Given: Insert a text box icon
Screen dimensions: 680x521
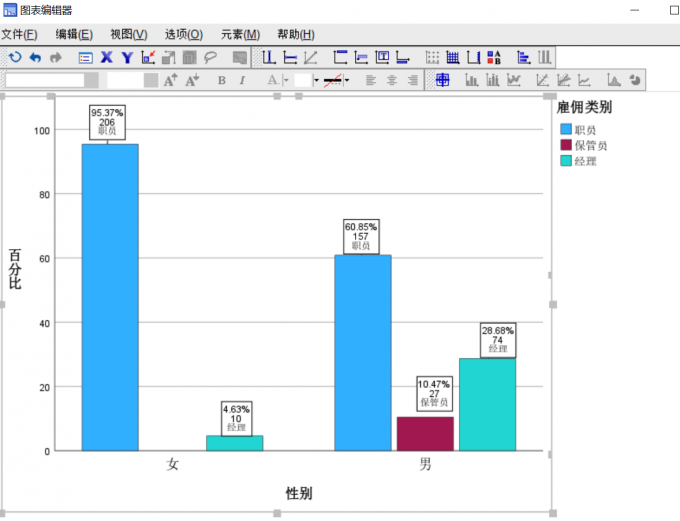Looking at the screenshot, I should (x=382, y=57).
